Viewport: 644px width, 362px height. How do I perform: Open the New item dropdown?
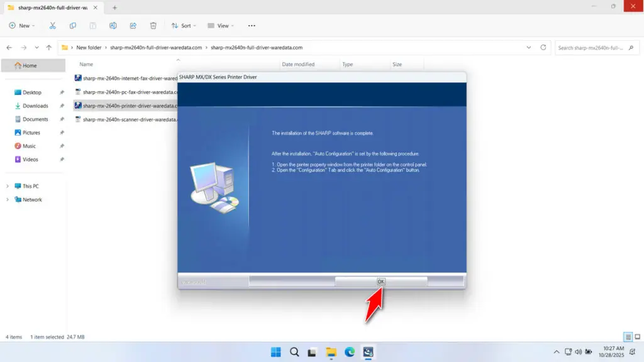[22, 26]
